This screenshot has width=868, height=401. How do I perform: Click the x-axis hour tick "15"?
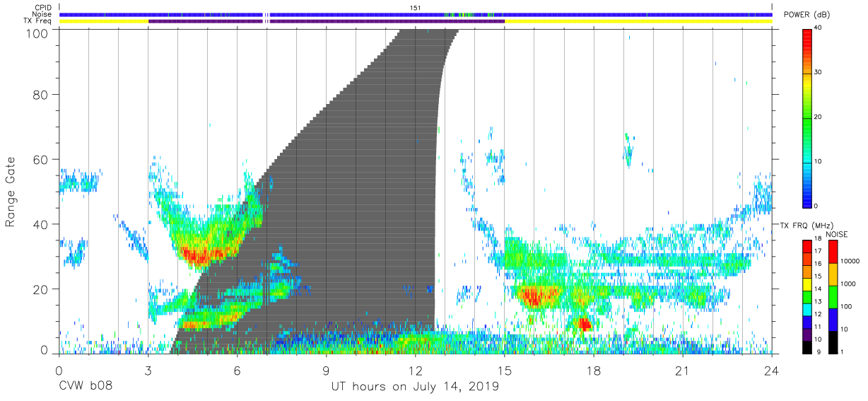(505, 370)
